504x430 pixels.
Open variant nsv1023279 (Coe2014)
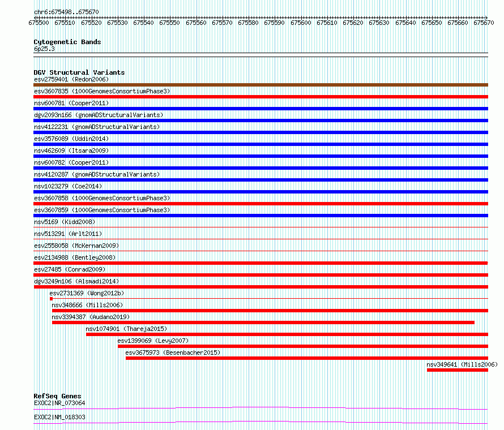[x=68, y=186]
